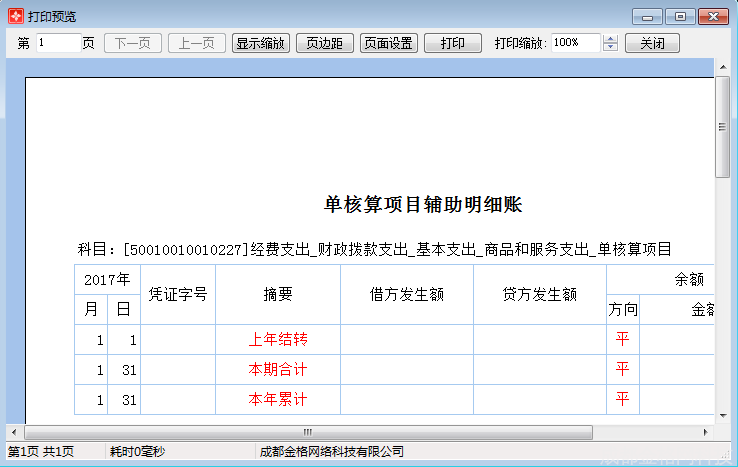This screenshot has width=738, height=467.
Task: Maximize the 打印预览 window
Action: pyautogui.click(x=680, y=17)
